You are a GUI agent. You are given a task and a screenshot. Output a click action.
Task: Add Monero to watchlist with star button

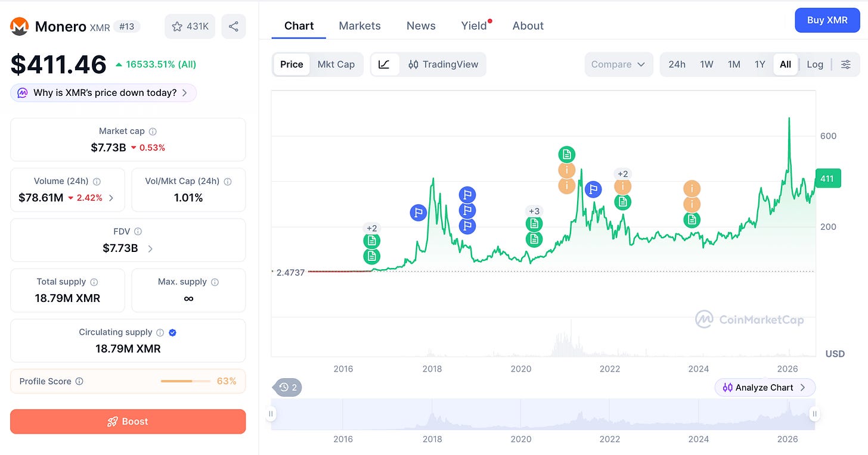[x=190, y=26]
